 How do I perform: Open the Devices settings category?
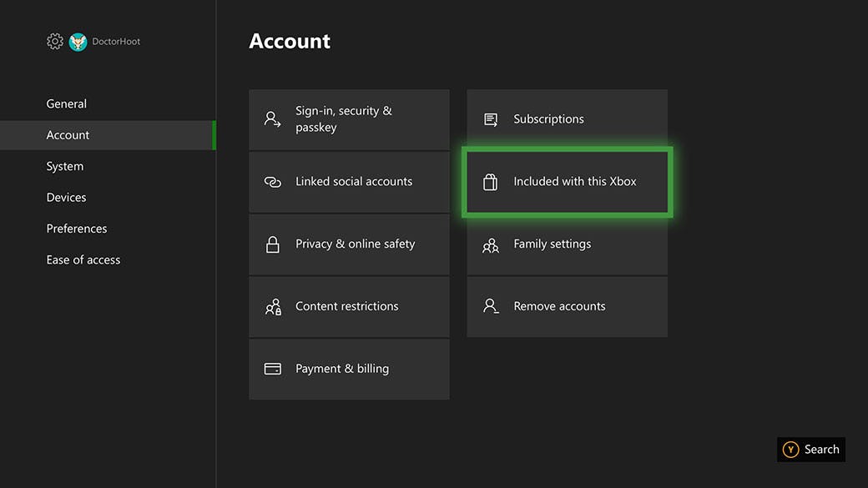(x=67, y=198)
